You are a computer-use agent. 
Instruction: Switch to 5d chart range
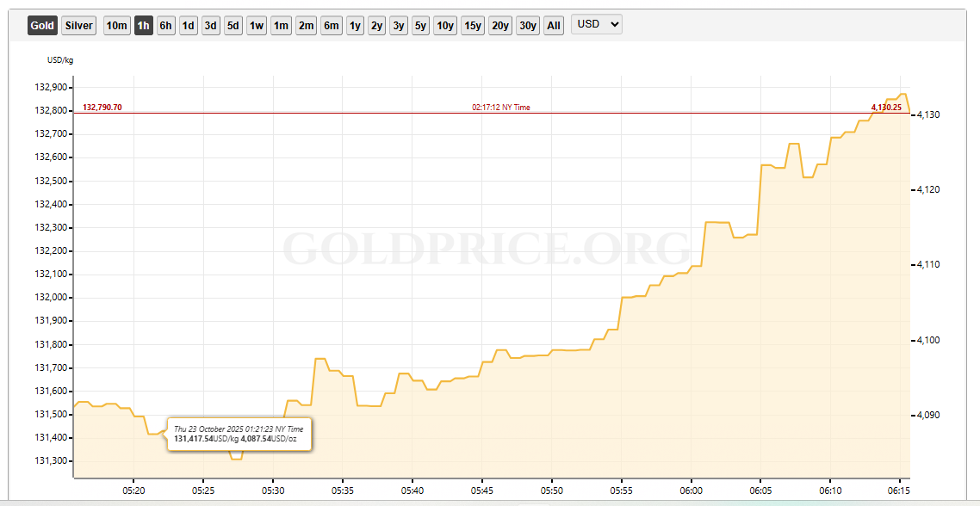(233, 26)
